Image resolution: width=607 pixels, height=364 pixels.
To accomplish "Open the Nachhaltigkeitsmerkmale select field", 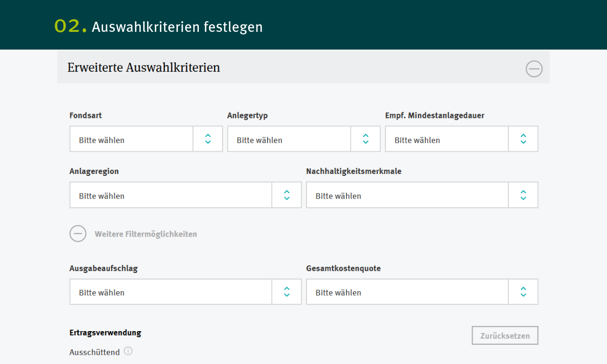I will point(408,196).
